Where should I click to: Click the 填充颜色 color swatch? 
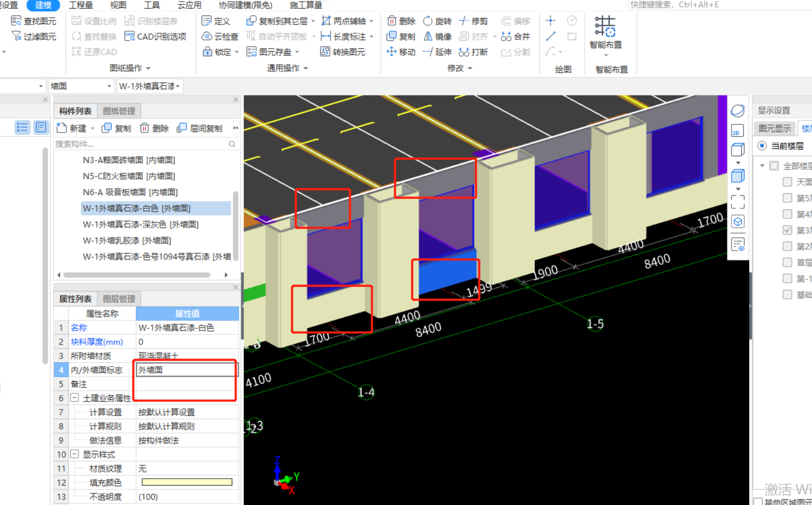[x=187, y=482]
